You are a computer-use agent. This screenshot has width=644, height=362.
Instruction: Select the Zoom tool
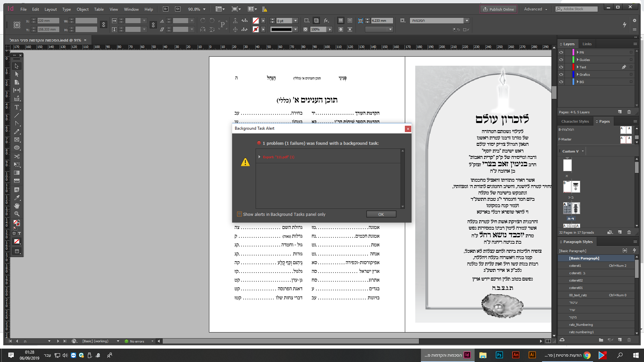(x=17, y=214)
